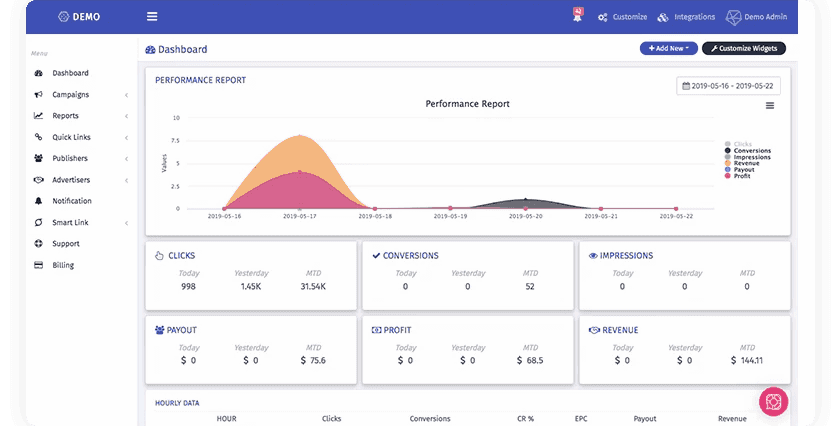Screen dimensions: 840x426
Task: Click the Customize Widgets button
Action: point(744,48)
